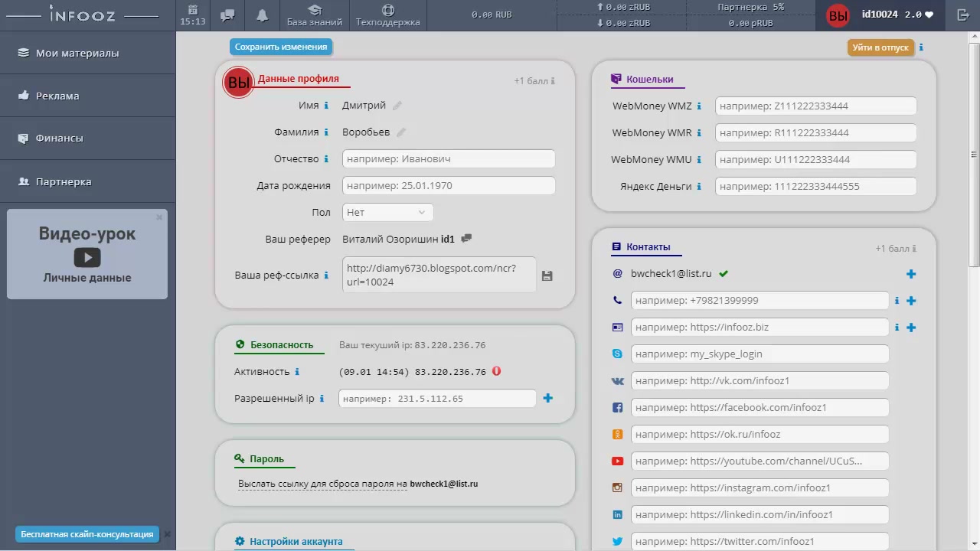Click the ok.ru profile input field
The height and width of the screenshot is (551, 980).
pyautogui.click(x=760, y=435)
